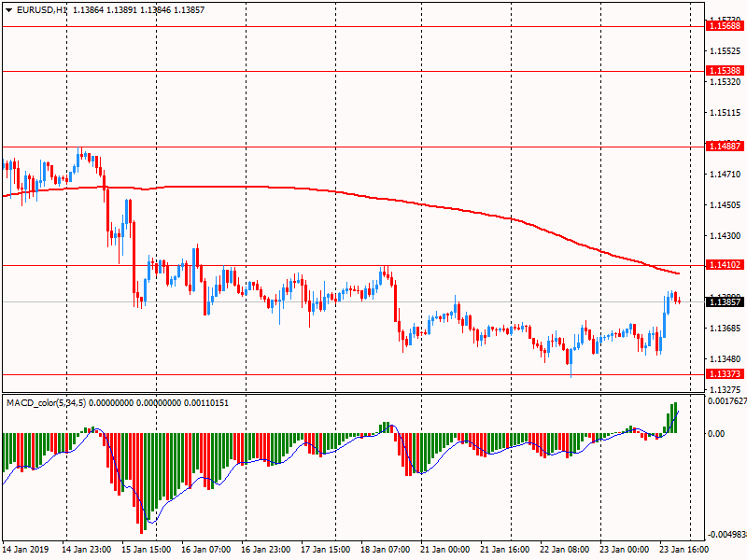Click the 21 Jan 00:00 time label
The height and width of the screenshot is (560, 747).
[x=444, y=550]
